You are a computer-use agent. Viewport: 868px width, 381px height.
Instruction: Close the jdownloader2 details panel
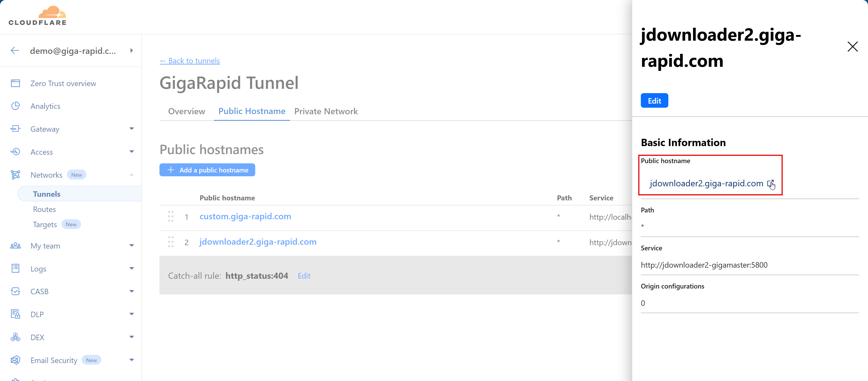click(x=853, y=46)
